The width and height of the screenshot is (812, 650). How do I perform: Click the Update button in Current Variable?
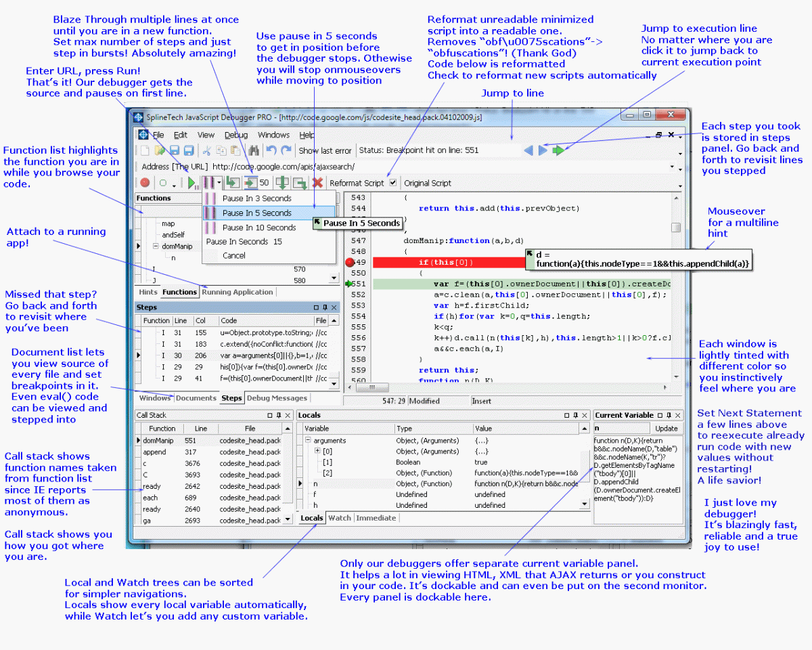667,429
